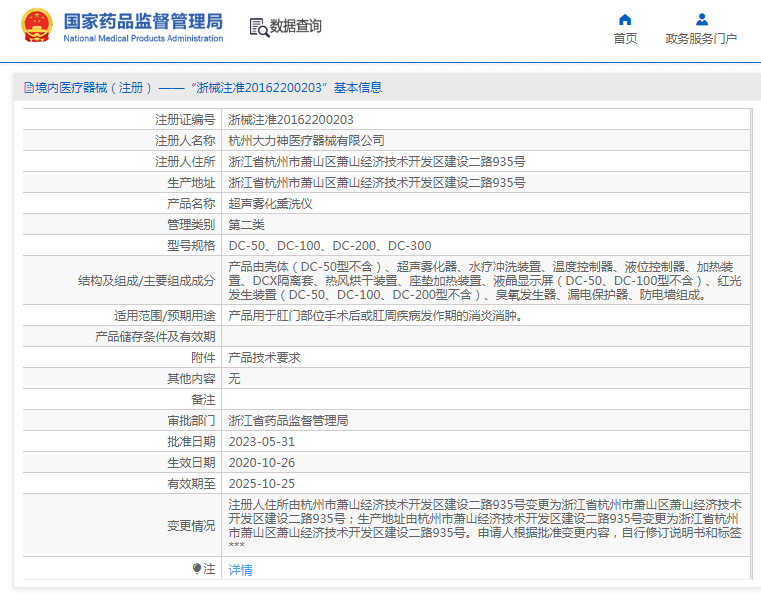Click the 生效日期 label
Screen dimensions: 761x594
pyautogui.click(x=191, y=462)
